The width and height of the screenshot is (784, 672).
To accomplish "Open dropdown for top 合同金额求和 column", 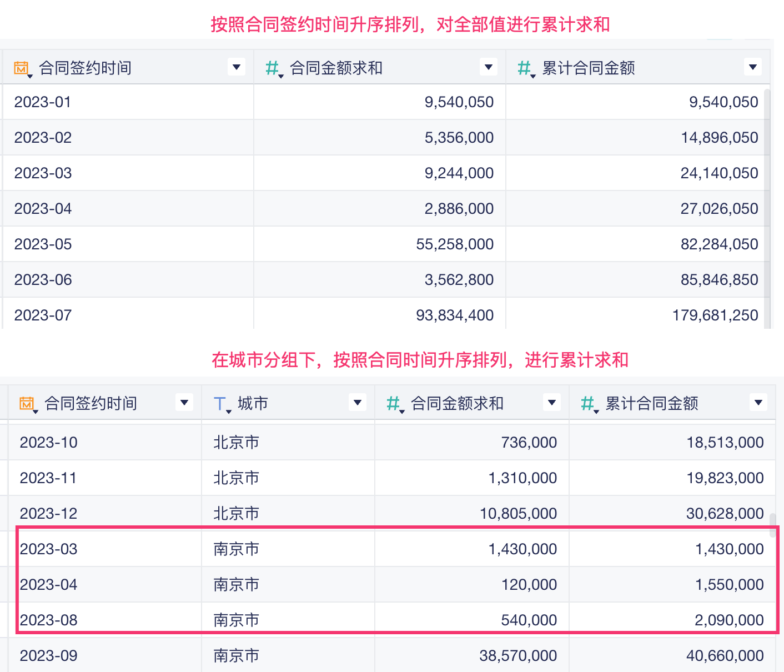I will point(489,67).
